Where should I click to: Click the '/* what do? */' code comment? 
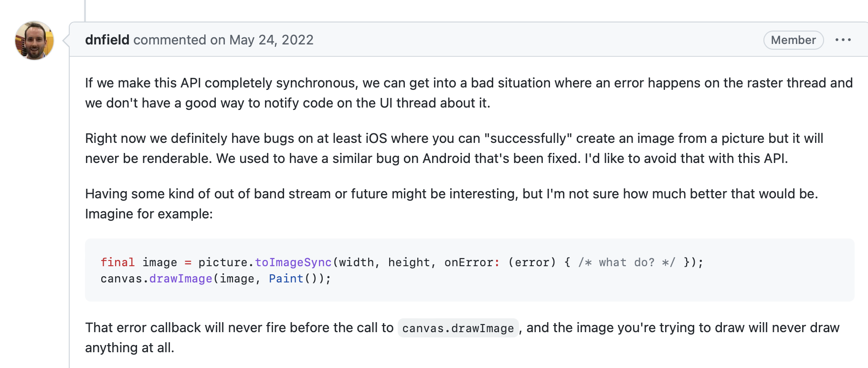click(x=626, y=262)
